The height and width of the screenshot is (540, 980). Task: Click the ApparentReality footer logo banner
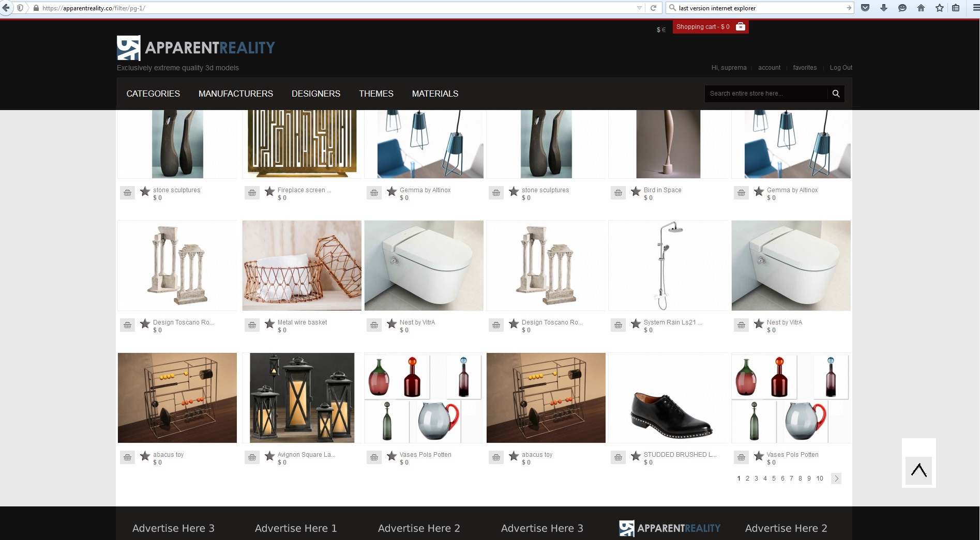tap(670, 528)
